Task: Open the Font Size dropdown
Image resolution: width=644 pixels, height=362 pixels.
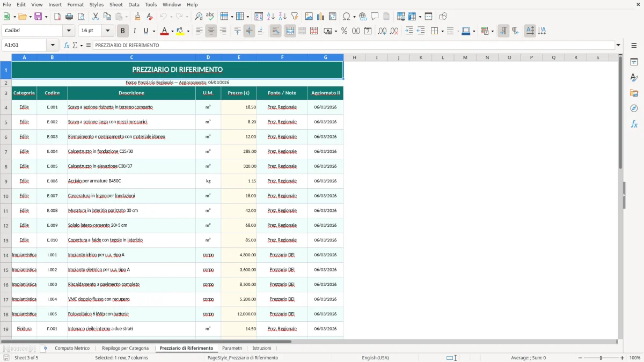Action: (x=108, y=31)
